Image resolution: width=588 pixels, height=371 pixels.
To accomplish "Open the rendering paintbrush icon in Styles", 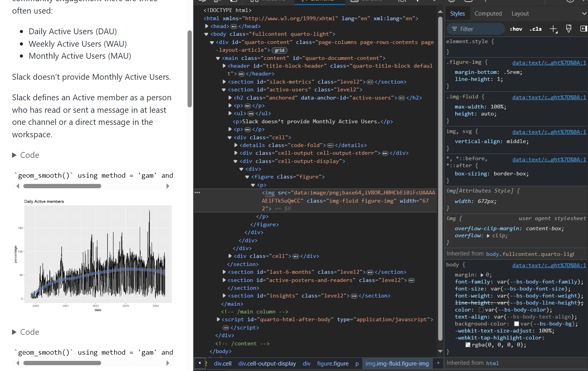I will click(x=569, y=29).
